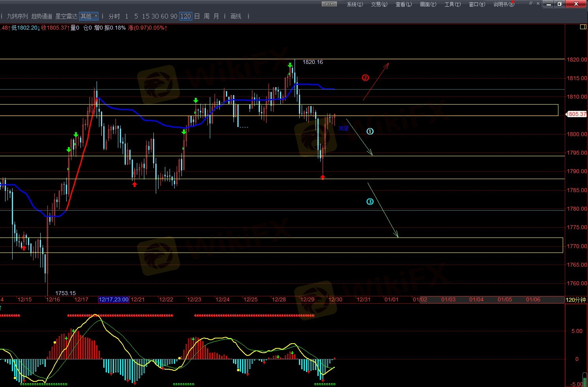Click the timeline scroll bar near 01/04
The width and height of the screenshot is (588, 387).
point(476,300)
